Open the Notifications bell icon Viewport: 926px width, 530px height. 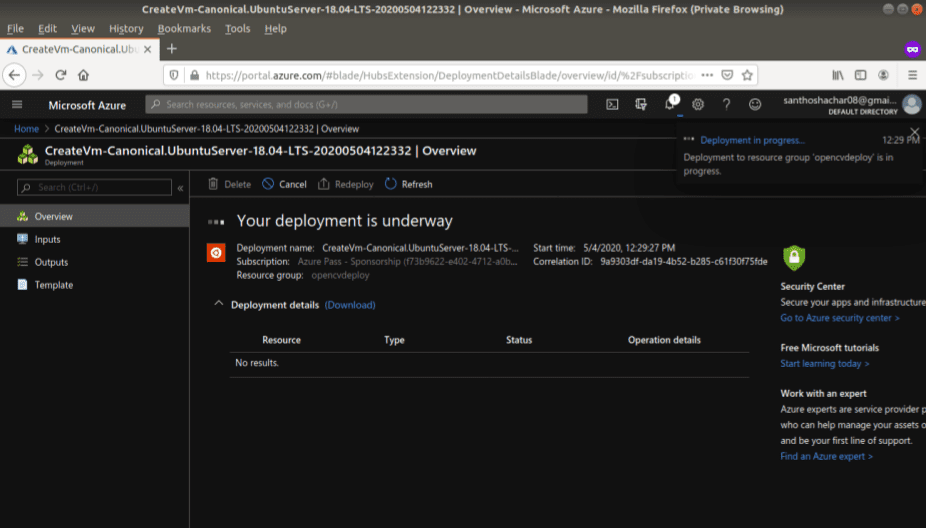coord(670,104)
